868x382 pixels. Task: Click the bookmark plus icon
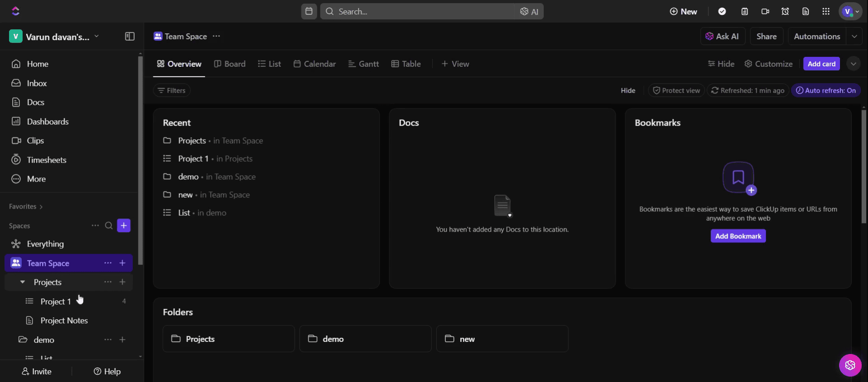(x=739, y=178)
